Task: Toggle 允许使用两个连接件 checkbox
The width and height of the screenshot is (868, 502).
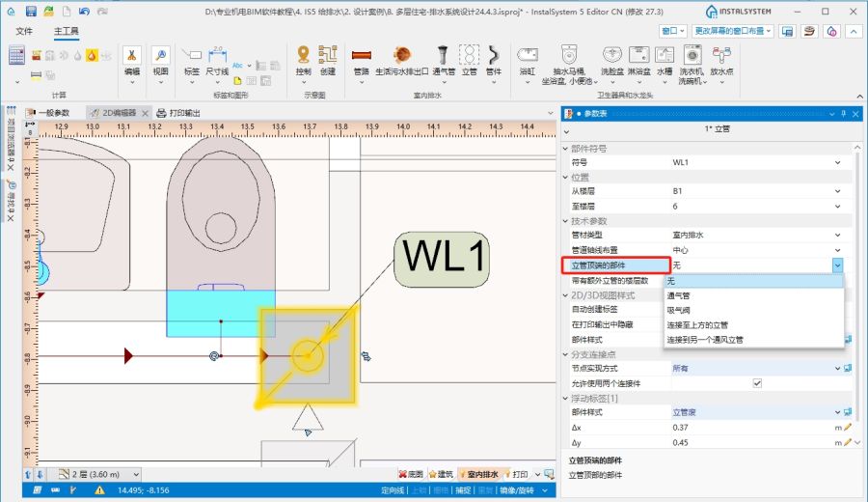Action: click(x=757, y=383)
